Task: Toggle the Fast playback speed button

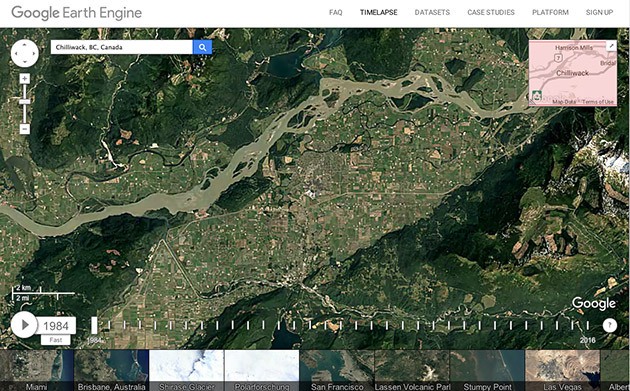Action: [x=56, y=340]
